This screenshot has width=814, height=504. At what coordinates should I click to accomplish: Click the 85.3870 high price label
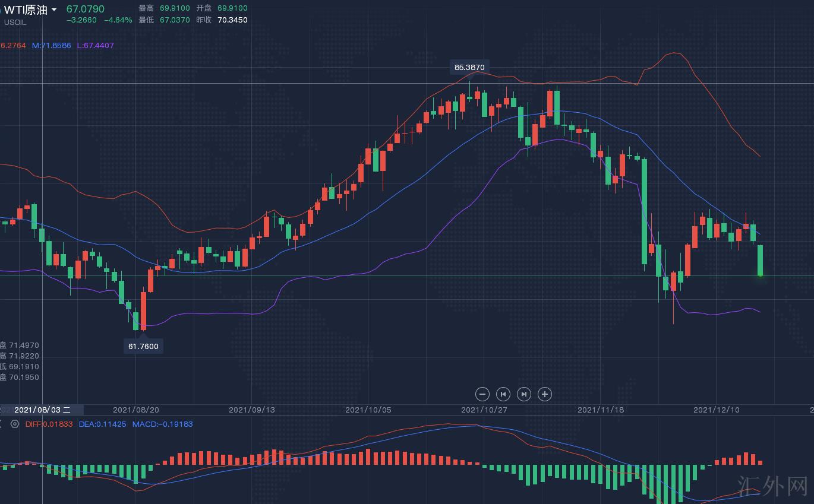[469, 67]
